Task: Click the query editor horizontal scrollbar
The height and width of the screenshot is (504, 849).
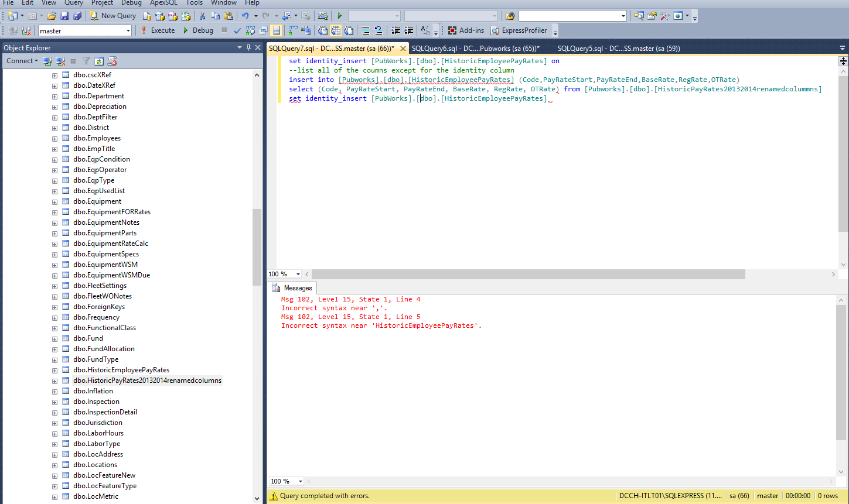Action: tap(529, 274)
